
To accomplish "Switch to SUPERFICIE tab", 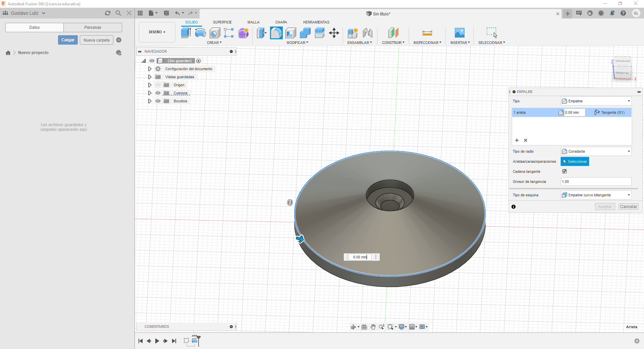I will (222, 22).
